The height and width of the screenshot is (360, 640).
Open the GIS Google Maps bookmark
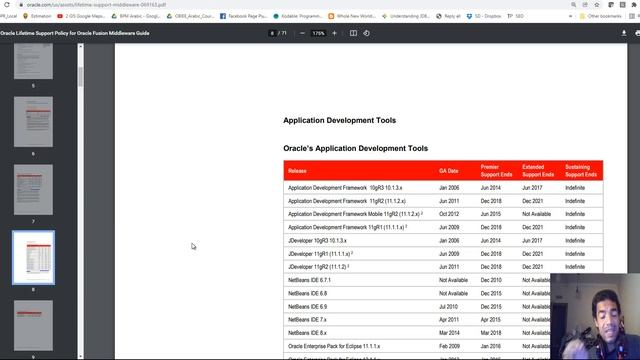coord(81,16)
